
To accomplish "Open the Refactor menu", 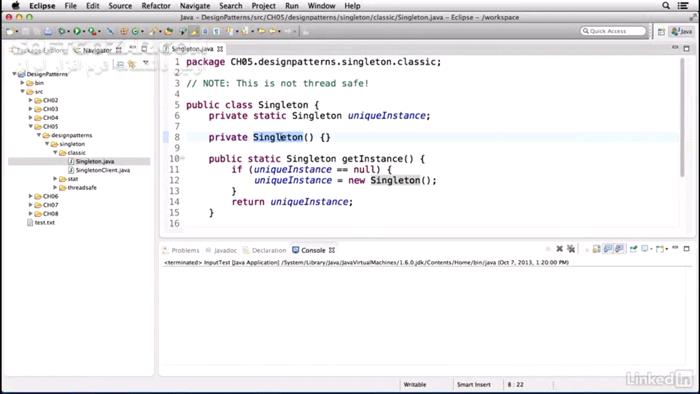I will tap(156, 6).
